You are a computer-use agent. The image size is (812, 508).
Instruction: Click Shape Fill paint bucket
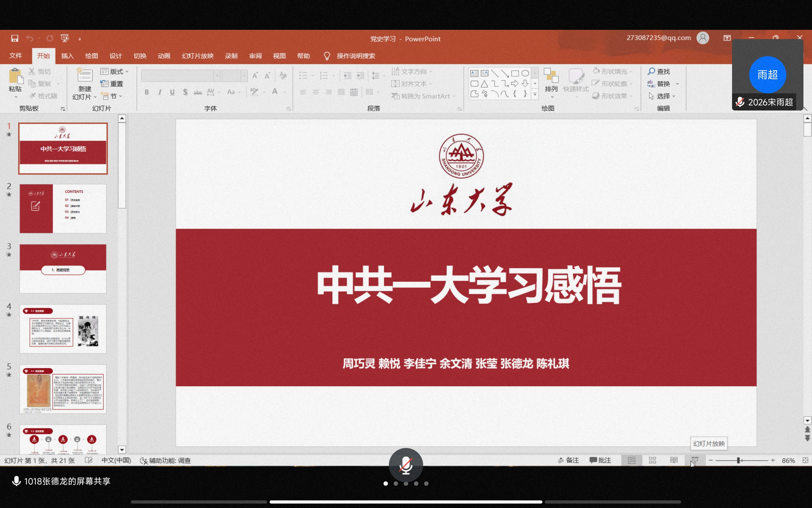596,71
